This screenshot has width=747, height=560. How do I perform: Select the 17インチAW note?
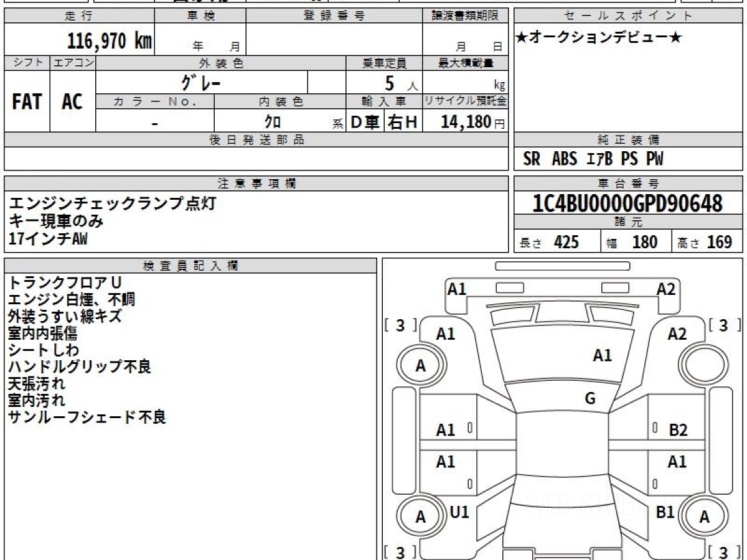coord(49,238)
